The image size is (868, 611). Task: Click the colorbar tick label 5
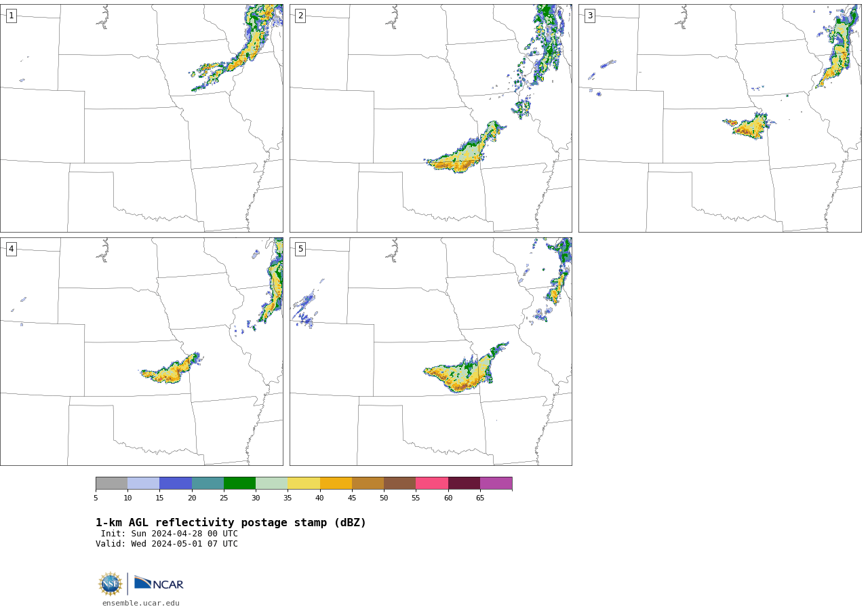point(96,498)
